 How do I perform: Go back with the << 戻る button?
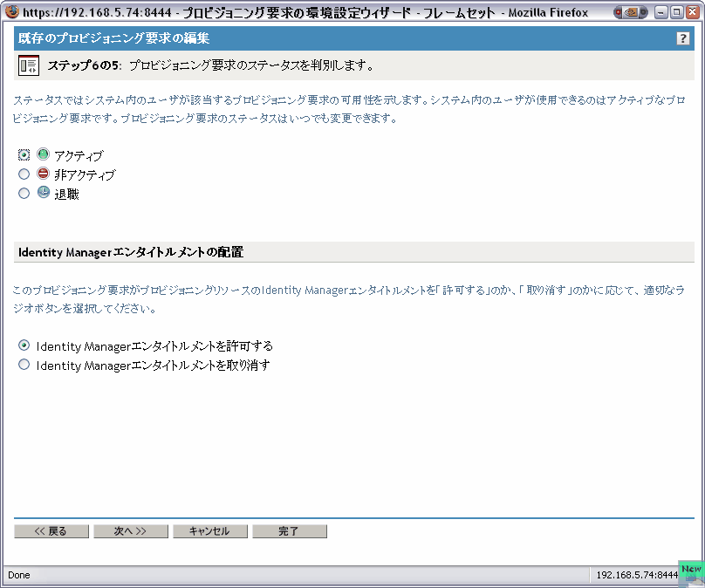tap(51, 531)
